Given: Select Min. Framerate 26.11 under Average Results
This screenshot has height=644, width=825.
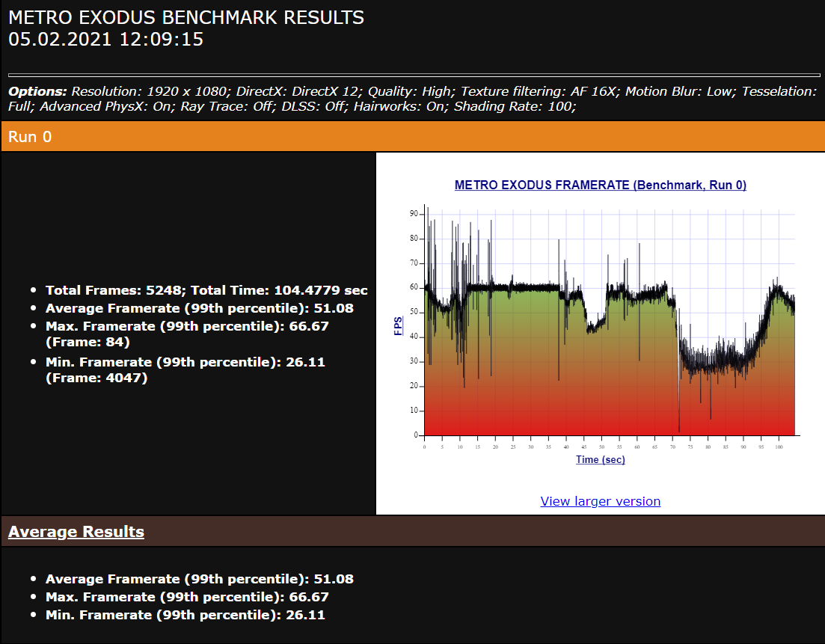Looking at the screenshot, I should point(185,615).
